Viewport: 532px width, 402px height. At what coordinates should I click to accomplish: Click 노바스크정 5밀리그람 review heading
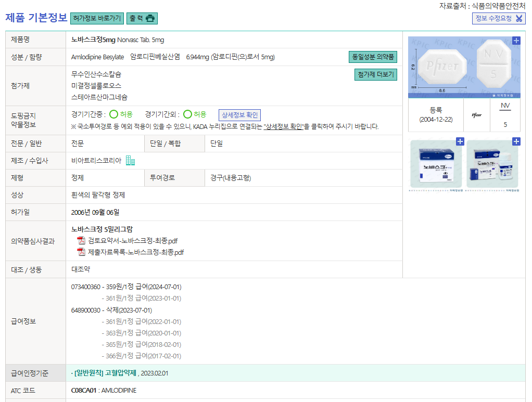102,229
